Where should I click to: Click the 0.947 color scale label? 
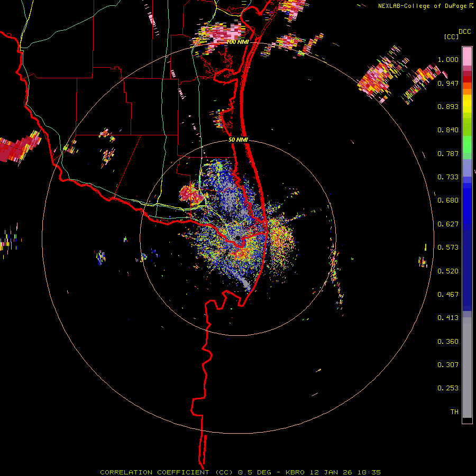[x=448, y=83]
